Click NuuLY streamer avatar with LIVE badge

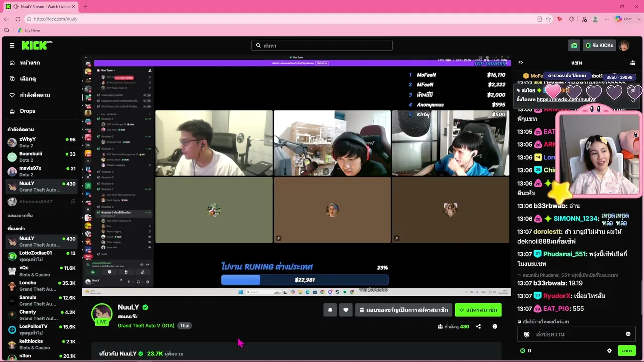click(x=102, y=314)
